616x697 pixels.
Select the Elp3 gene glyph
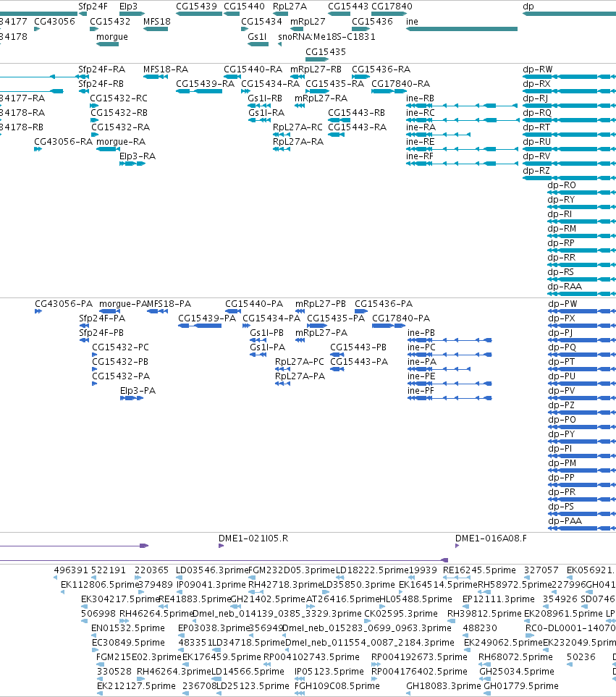coord(132,14)
